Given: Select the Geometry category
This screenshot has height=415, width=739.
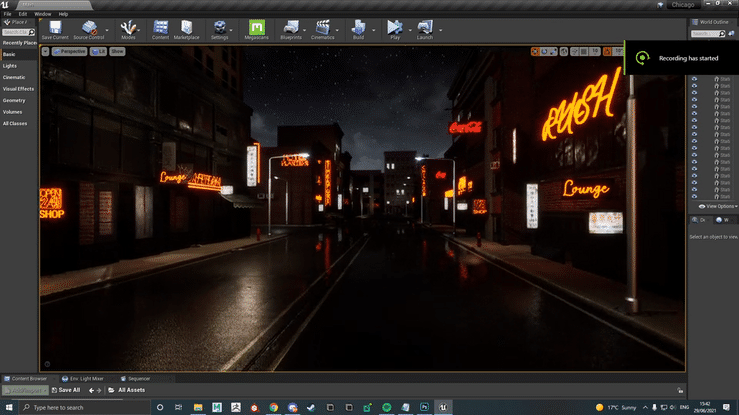Looking at the screenshot, I should pyautogui.click(x=14, y=100).
